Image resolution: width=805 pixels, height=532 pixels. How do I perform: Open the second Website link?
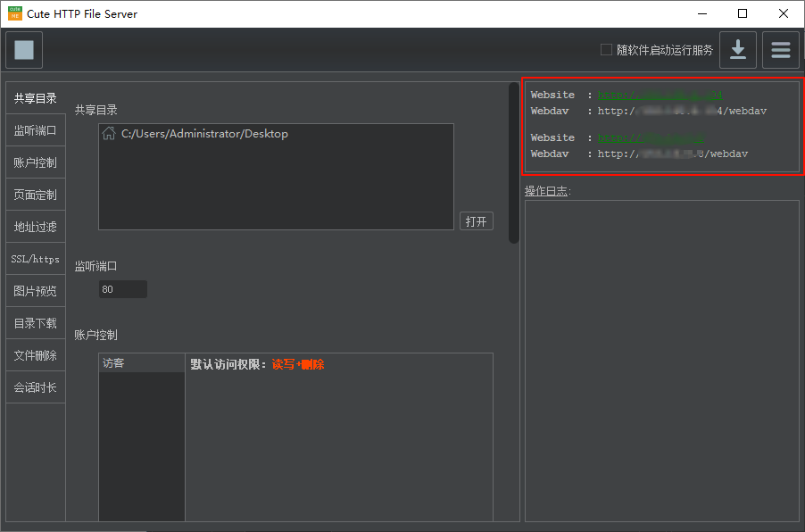pyautogui.click(x=651, y=137)
